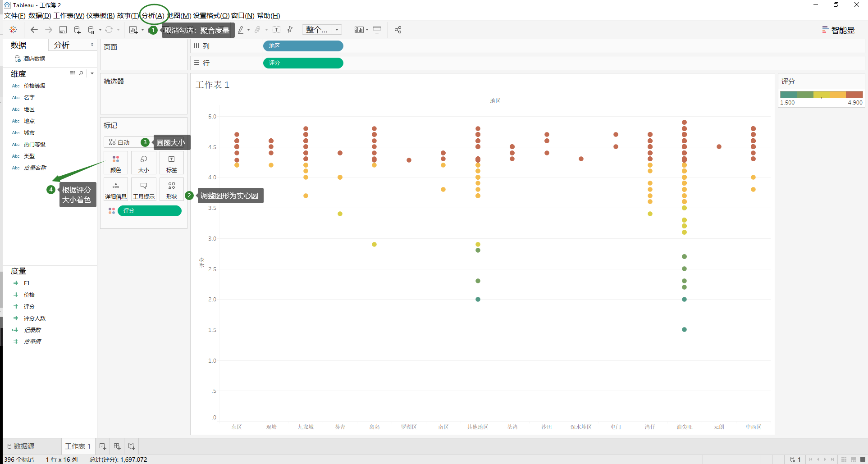Open the Detail card in Marks
868x464 pixels.
pos(116,190)
